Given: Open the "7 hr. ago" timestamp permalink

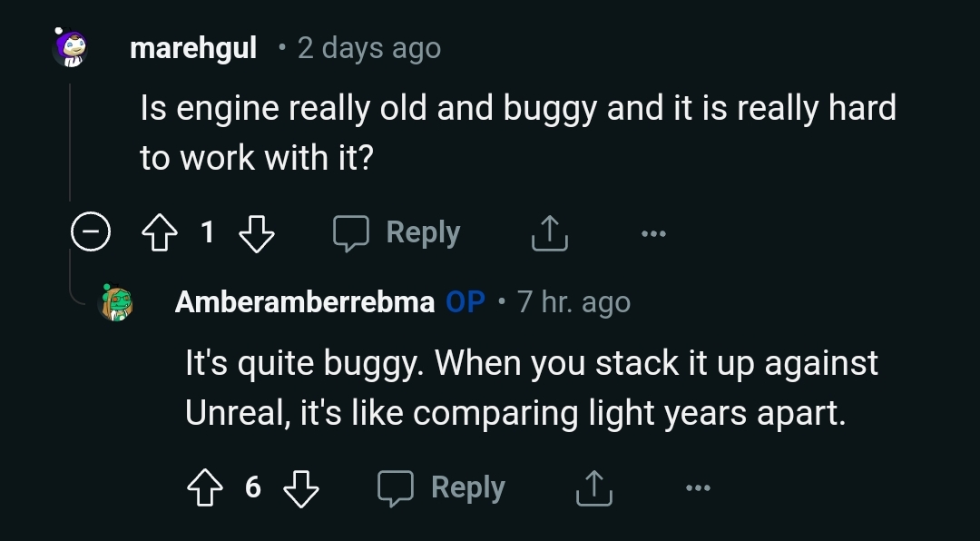Looking at the screenshot, I should coord(573,302).
